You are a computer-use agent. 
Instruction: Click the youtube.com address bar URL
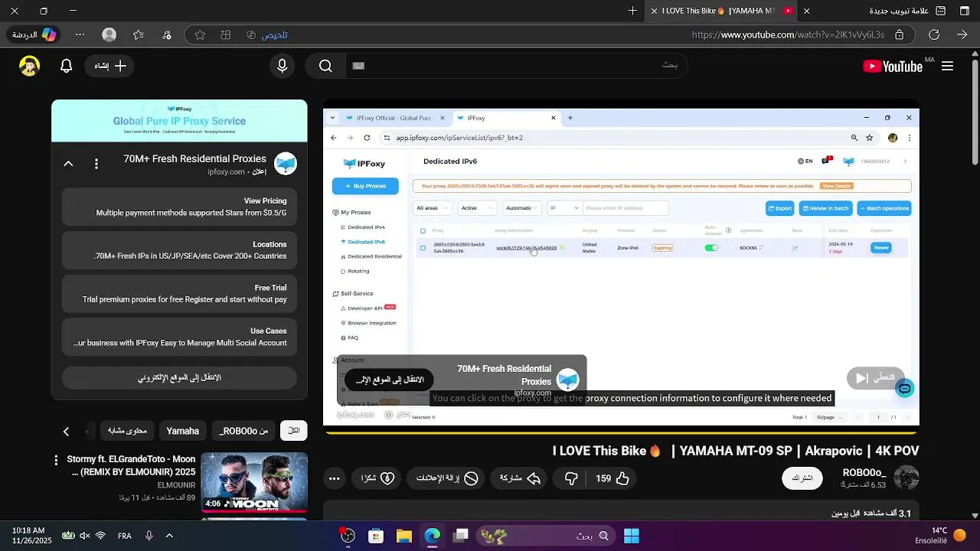(x=788, y=34)
